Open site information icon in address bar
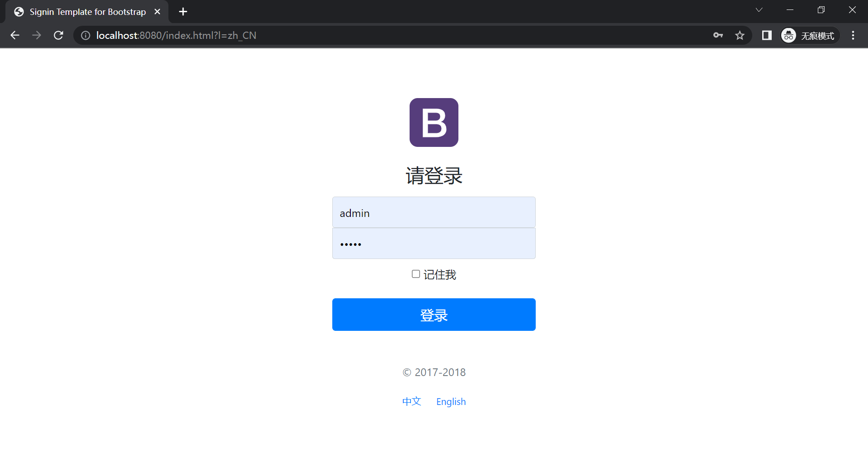Screen dimensions: 868x461 pyautogui.click(x=85, y=35)
